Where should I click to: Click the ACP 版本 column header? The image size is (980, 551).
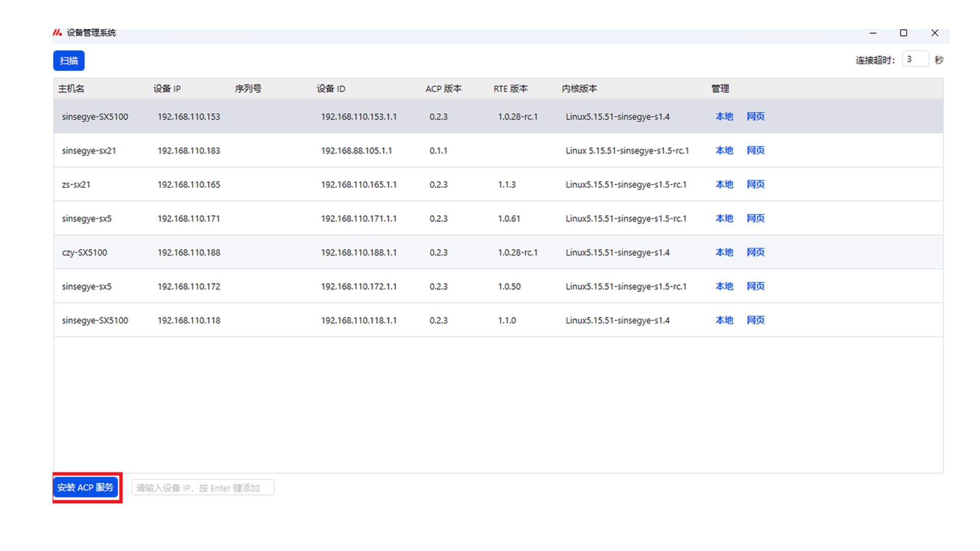click(444, 89)
